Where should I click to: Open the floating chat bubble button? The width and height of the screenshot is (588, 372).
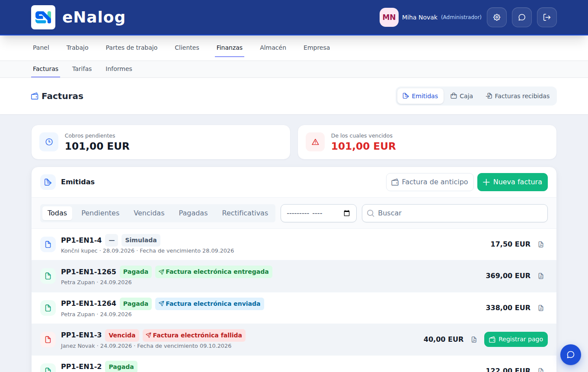(571, 355)
